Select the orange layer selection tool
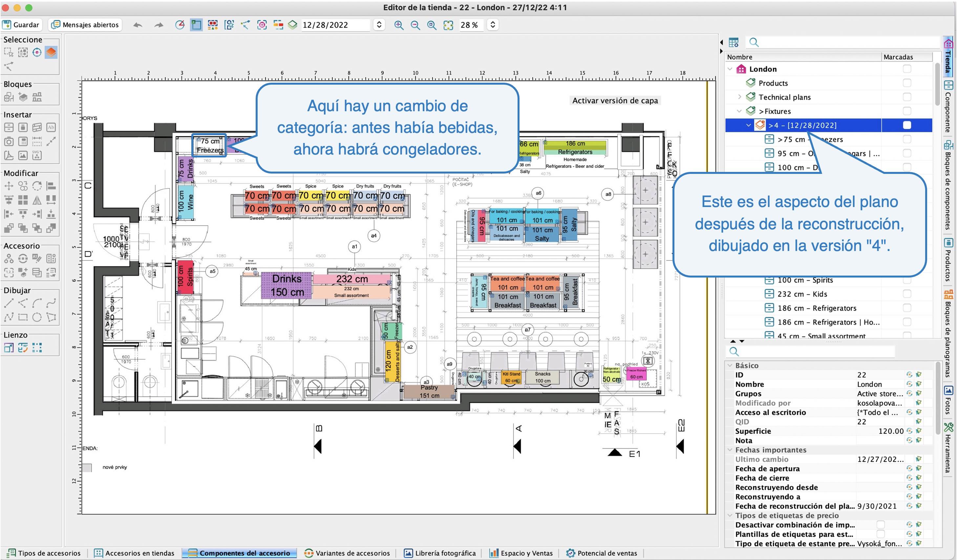 (x=51, y=52)
